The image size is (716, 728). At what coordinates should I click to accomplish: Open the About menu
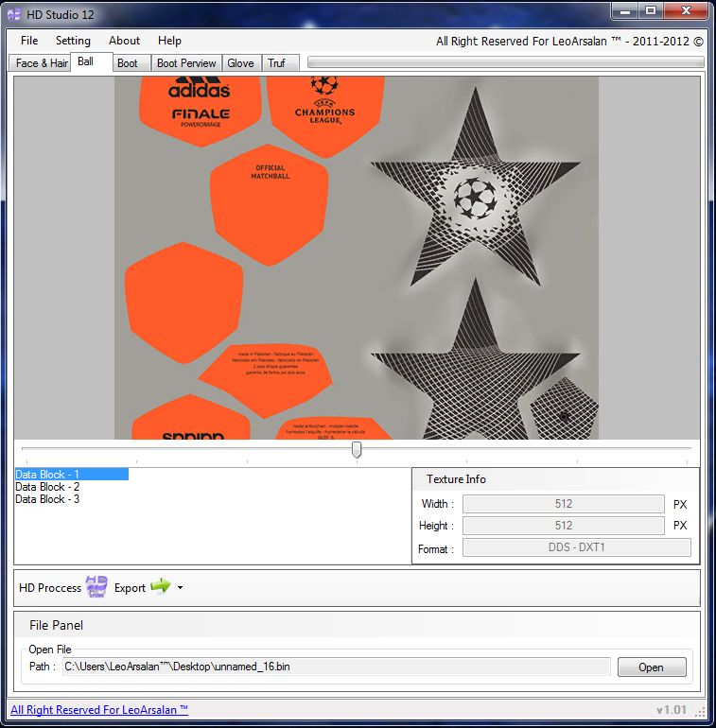(x=124, y=41)
